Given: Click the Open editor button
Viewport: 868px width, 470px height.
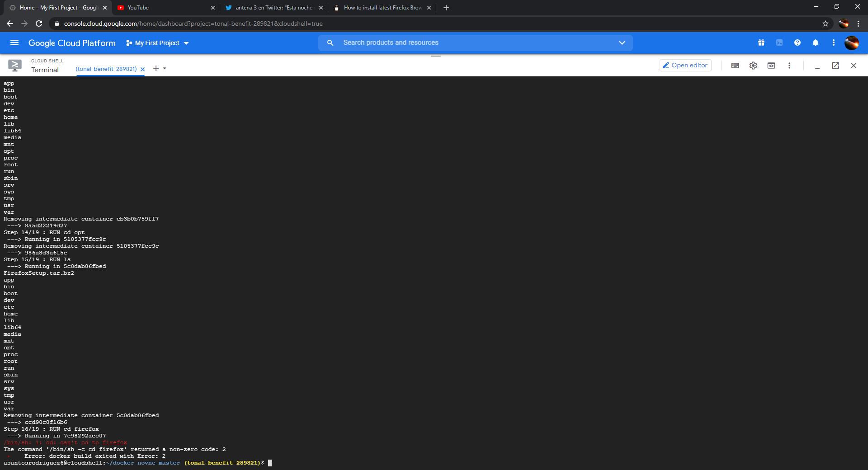Looking at the screenshot, I should [685, 65].
